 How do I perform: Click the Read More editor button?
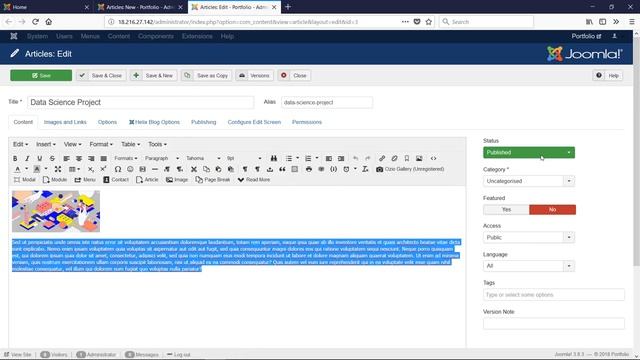(x=254, y=180)
